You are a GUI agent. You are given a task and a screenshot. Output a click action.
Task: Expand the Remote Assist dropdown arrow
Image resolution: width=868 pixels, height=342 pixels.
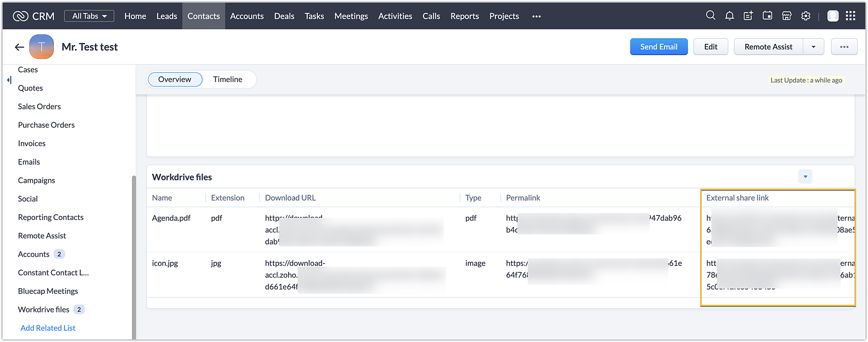(813, 47)
